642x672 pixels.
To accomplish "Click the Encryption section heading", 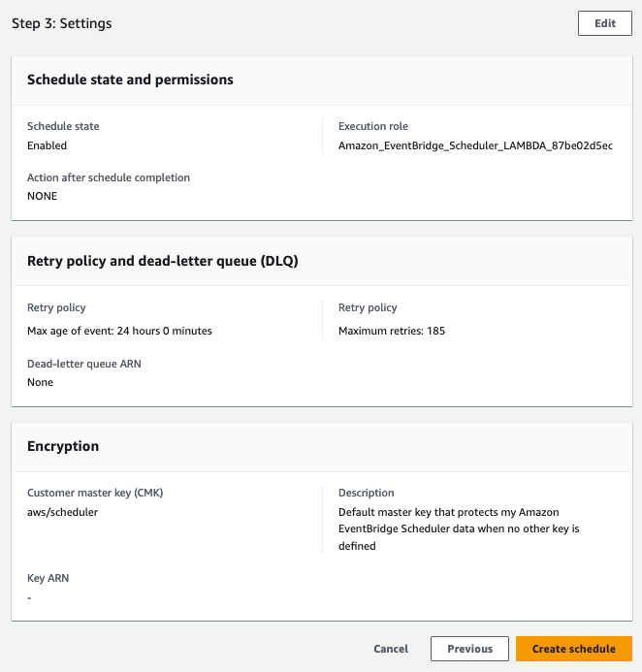I will coord(63,446).
